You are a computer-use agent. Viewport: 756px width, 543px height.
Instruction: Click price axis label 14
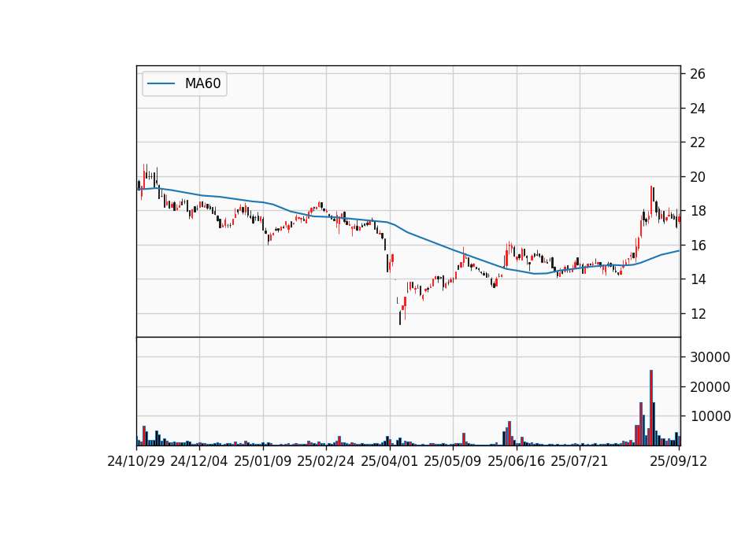tap(698, 279)
